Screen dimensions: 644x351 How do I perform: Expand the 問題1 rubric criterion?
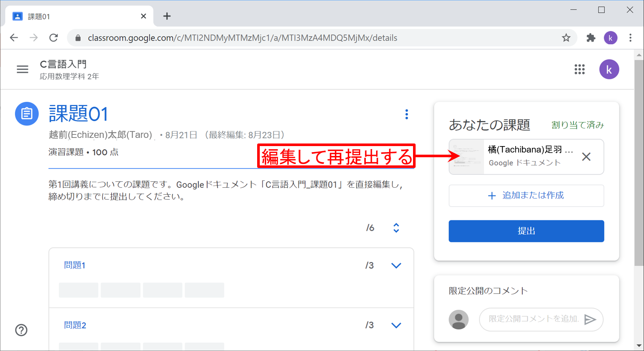396,266
